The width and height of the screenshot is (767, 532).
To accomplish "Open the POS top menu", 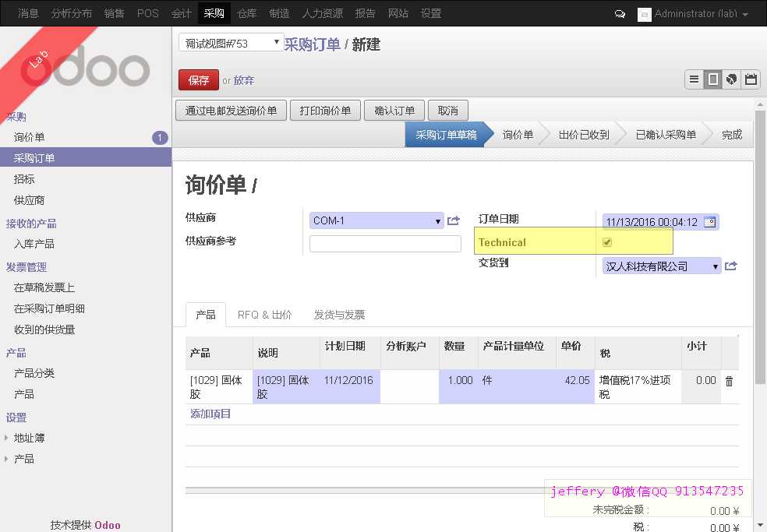I will [x=148, y=13].
